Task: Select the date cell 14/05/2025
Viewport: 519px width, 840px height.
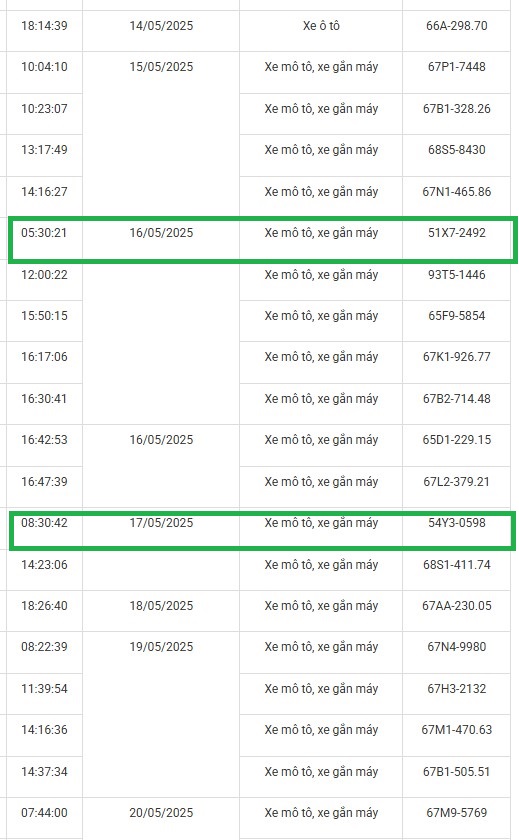Action: point(161,31)
